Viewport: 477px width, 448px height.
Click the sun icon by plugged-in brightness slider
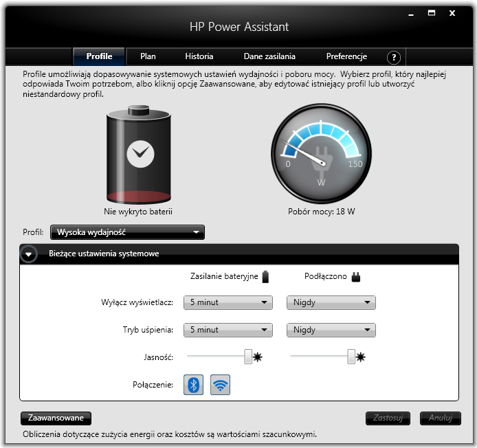click(x=361, y=357)
